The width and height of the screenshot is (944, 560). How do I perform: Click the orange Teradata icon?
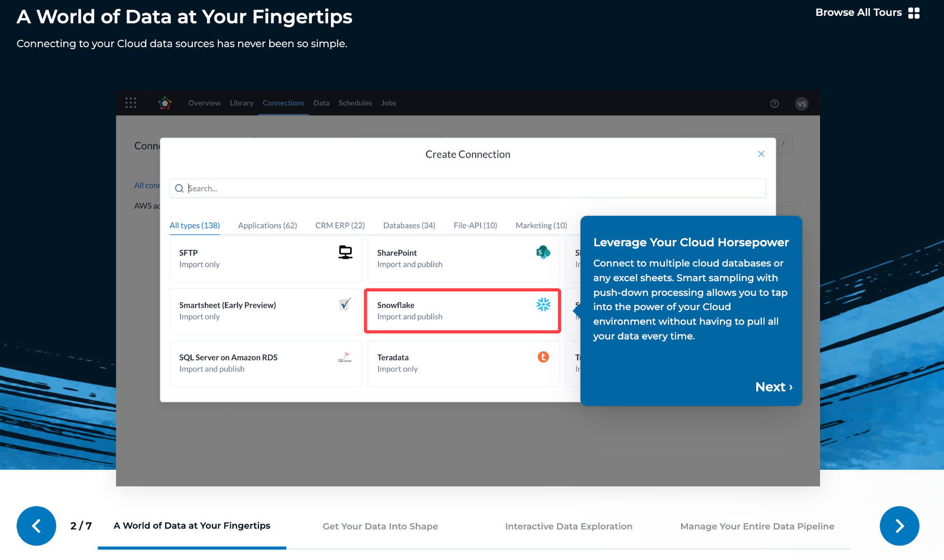point(543,357)
